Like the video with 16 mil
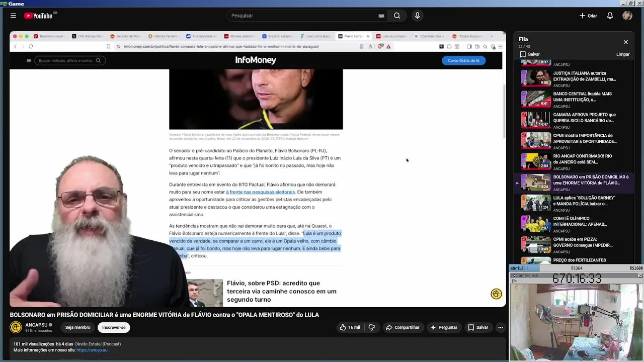The image size is (644, 362). click(350, 327)
